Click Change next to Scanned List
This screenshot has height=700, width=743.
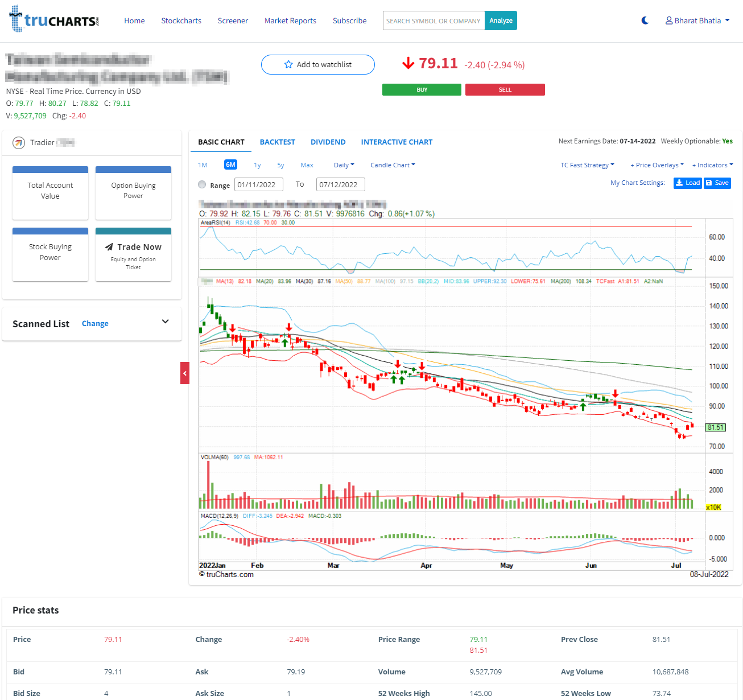[94, 323]
